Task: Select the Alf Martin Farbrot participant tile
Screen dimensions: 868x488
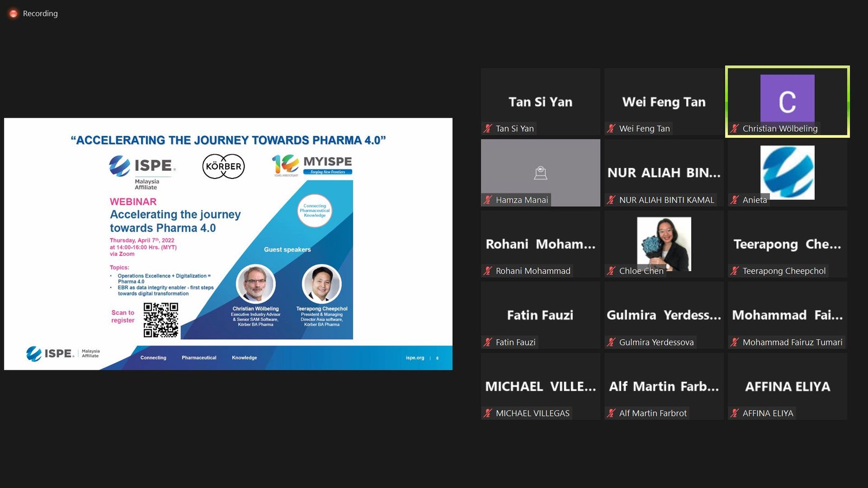Action: click(x=664, y=386)
